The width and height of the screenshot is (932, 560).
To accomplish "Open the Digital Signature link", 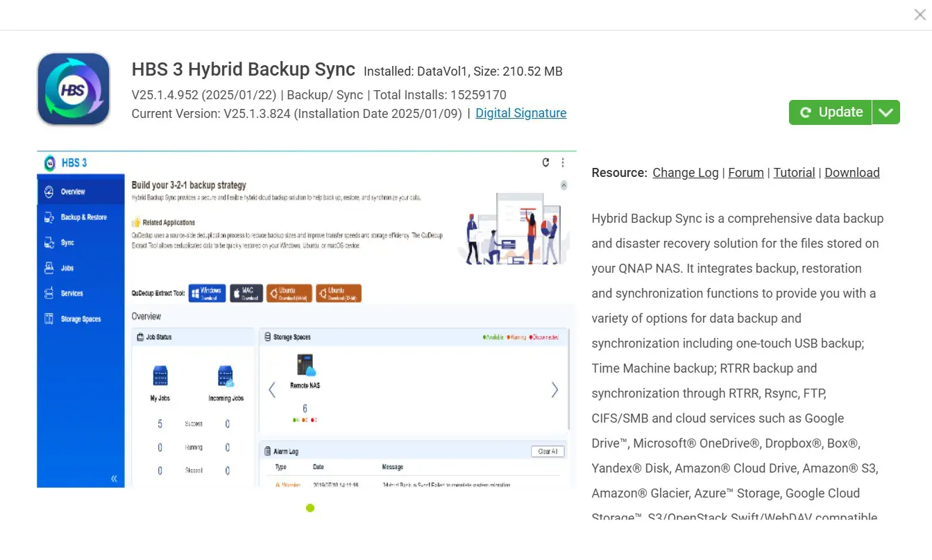I will (520, 113).
